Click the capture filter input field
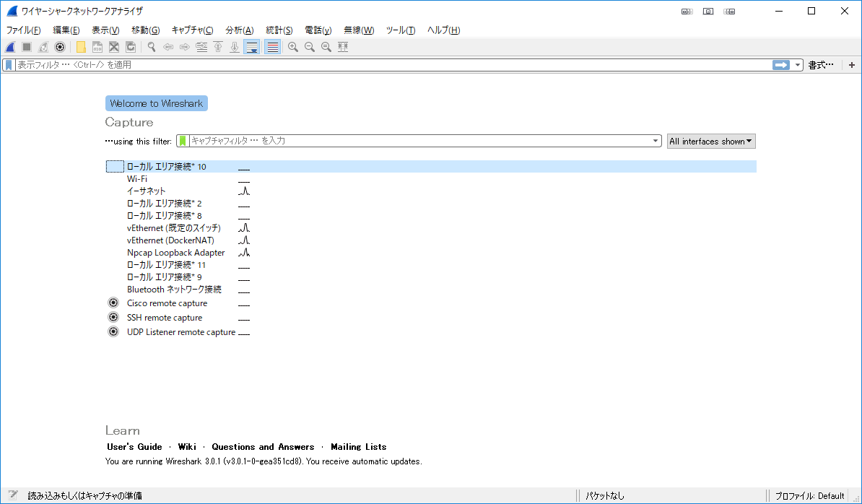Screen dimensions: 862x504 coord(420,141)
